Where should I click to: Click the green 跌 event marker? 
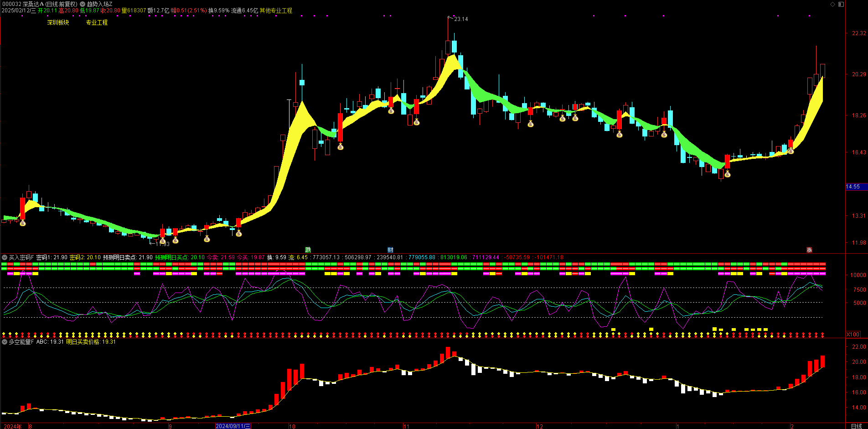tap(308, 250)
